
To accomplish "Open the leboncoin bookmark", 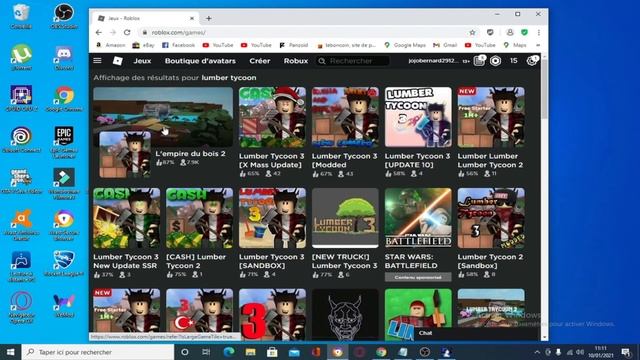I will click(x=347, y=45).
